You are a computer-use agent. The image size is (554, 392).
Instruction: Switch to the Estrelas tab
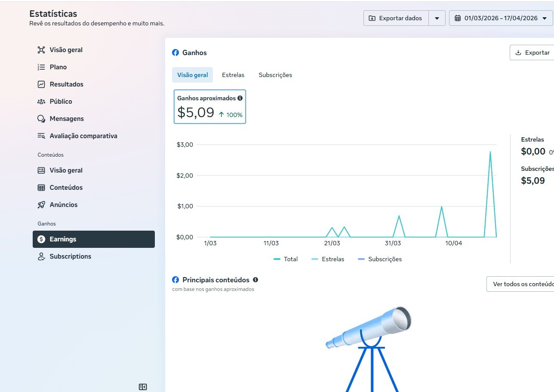(233, 75)
